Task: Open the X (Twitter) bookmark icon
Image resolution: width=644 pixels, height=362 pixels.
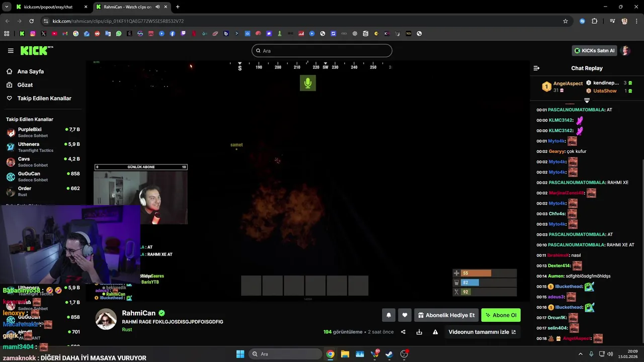Action: pos(43,34)
